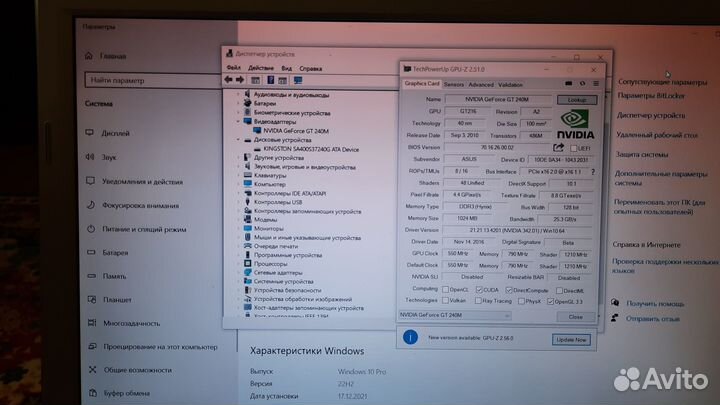Screen dimensions: 720x405
Task: Expand the Процессоры node in Device Manager
Action: (238, 264)
